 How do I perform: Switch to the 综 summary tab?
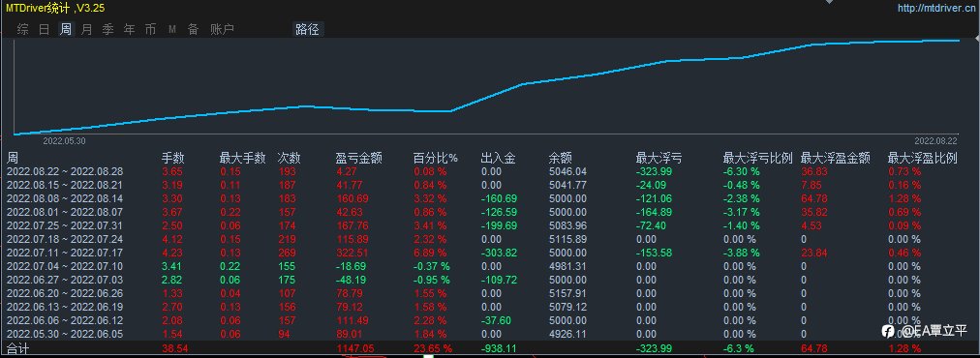tap(23, 29)
